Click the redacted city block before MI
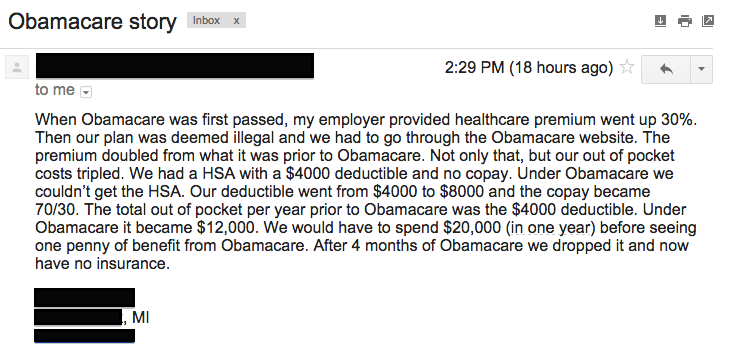Screen dimensions: 731x362 pos(78,317)
